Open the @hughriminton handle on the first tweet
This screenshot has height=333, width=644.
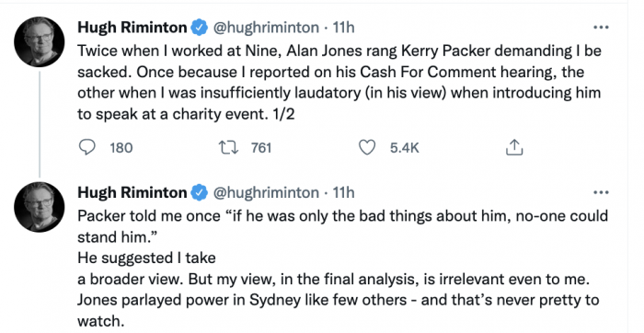[x=266, y=28]
